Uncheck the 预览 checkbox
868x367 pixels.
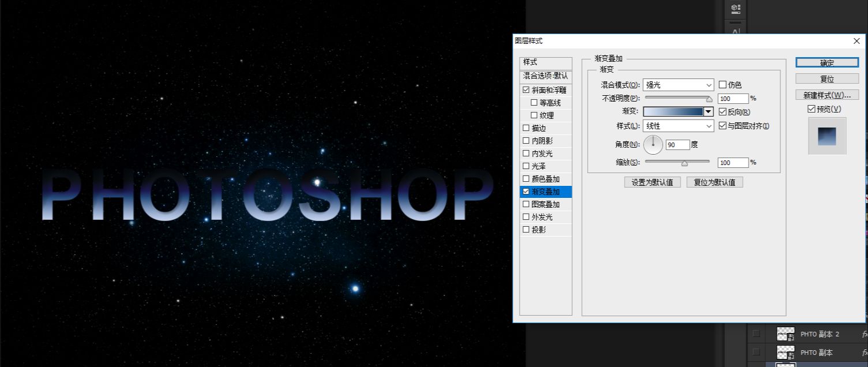[811, 108]
